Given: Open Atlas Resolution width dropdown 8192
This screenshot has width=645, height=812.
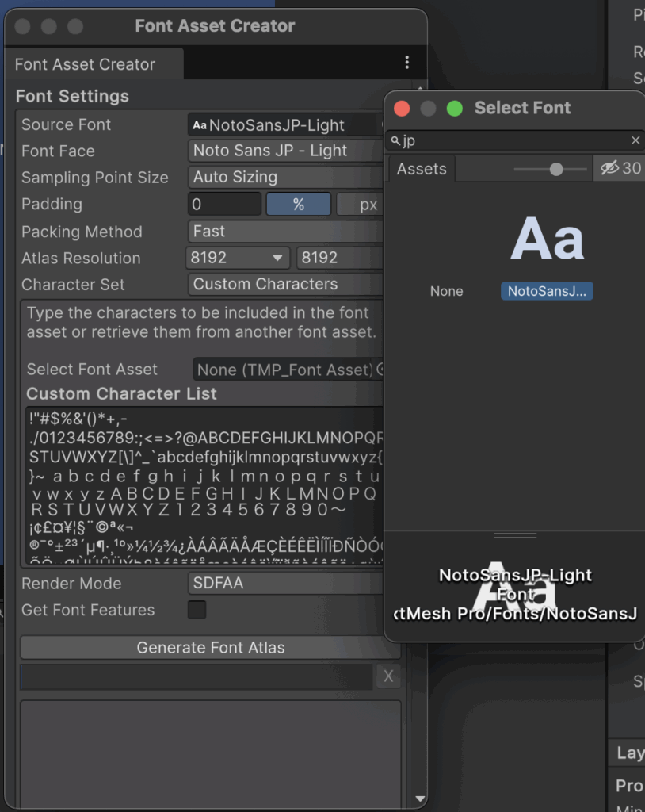Looking at the screenshot, I should tap(237, 258).
